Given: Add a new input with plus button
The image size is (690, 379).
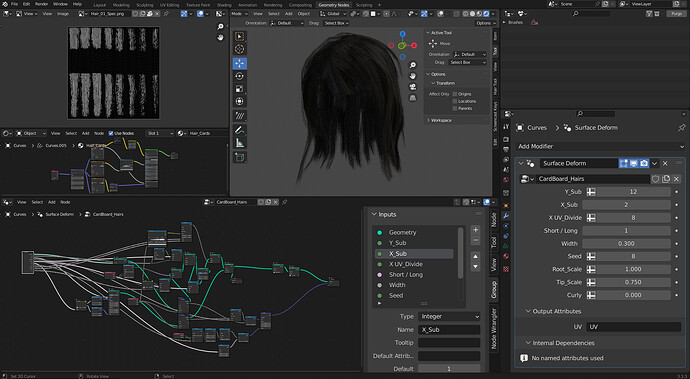Looking at the screenshot, I should (x=475, y=230).
